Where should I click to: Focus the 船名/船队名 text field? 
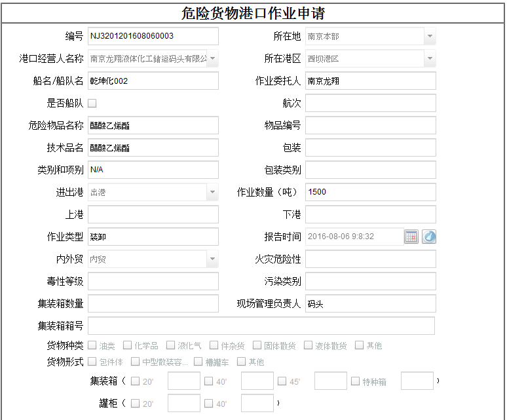(x=153, y=81)
